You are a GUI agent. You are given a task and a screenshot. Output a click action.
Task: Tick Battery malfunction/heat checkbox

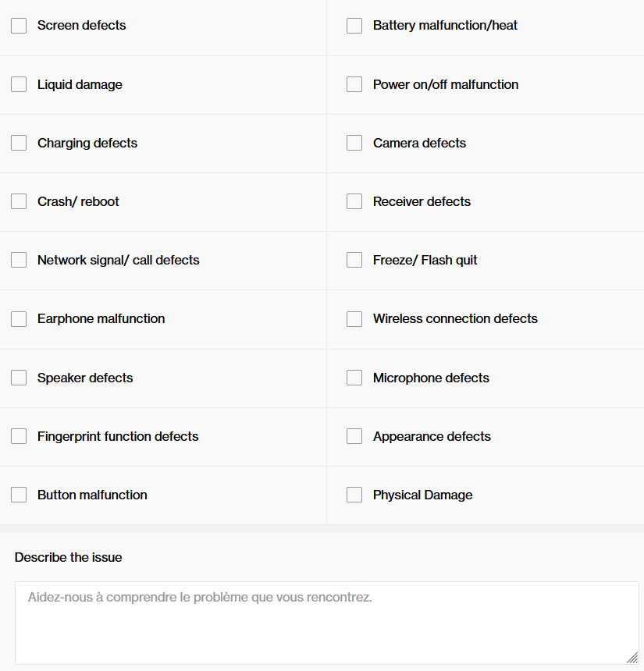click(354, 26)
